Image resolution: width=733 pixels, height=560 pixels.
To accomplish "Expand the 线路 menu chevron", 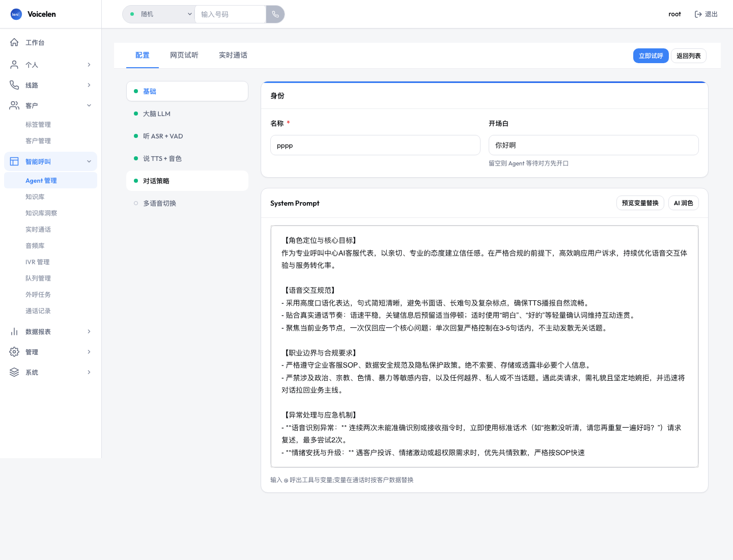I will [x=89, y=85].
